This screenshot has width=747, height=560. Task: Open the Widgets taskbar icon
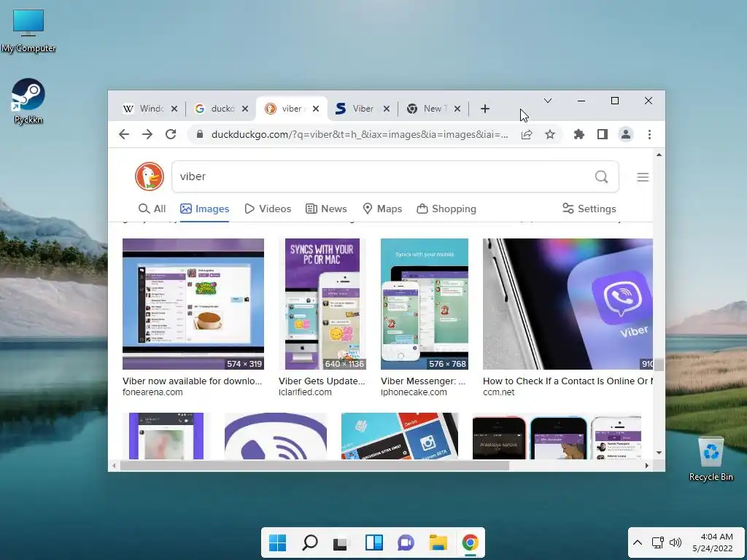coord(374,542)
